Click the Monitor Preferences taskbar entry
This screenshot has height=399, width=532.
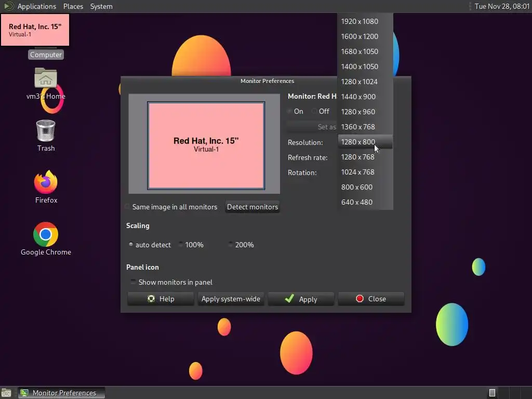click(x=61, y=393)
